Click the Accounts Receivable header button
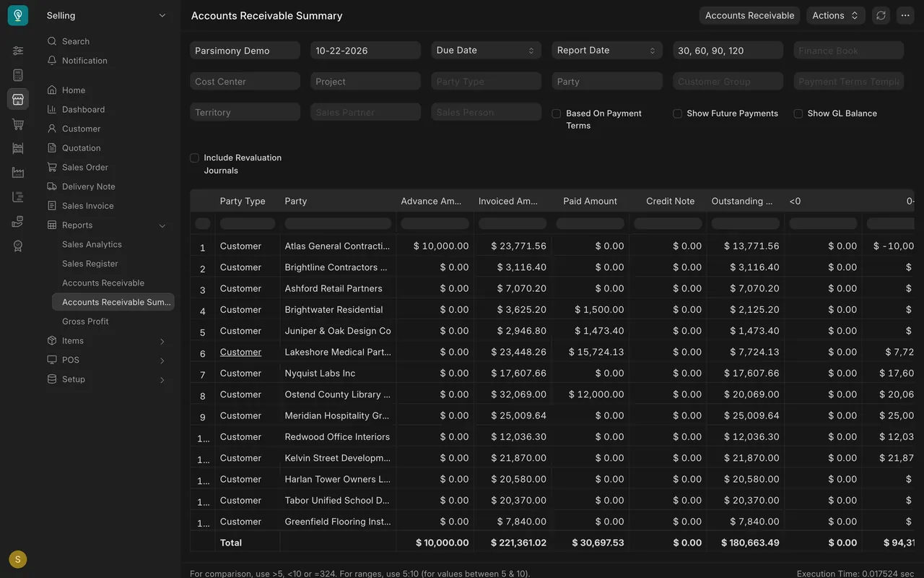This screenshot has width=924, height=578. [749, 15]
